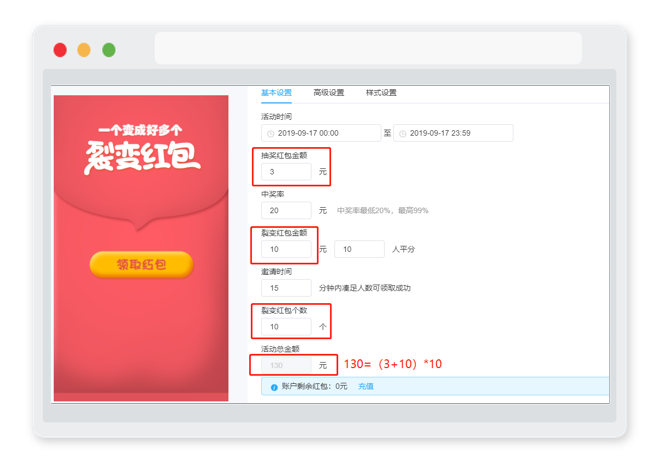Click the red close window button
The width and height of the screenshot is (660, 463).
click(x=60, y=50)
